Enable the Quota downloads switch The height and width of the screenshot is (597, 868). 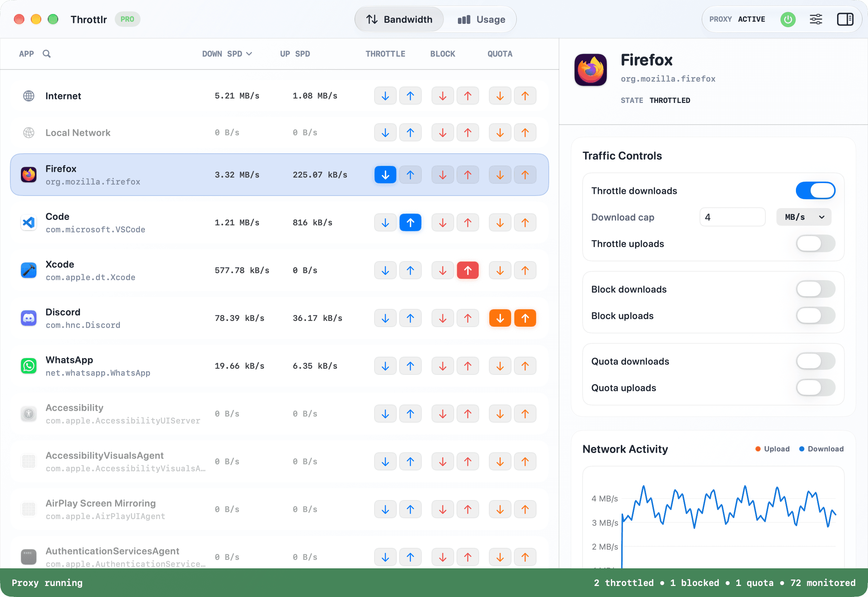point(815,362)
